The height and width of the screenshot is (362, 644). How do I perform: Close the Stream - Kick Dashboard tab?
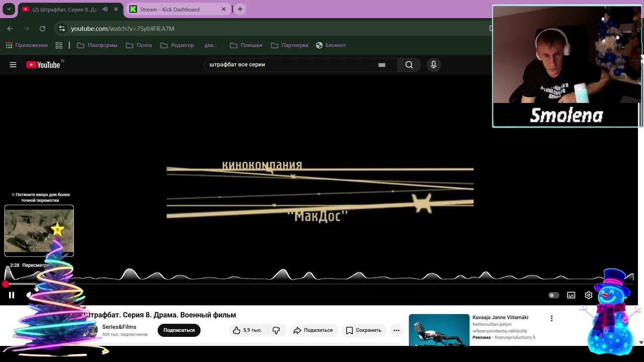coord(224,9)
